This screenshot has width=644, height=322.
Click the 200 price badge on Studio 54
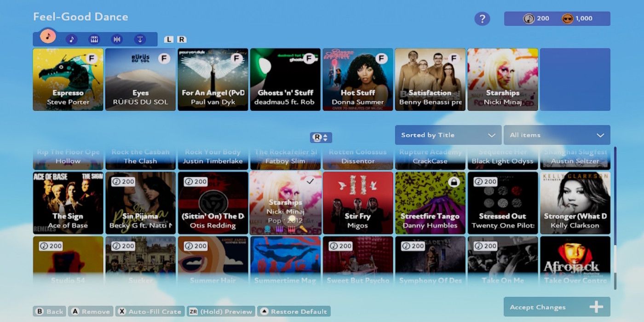(51, 246)
